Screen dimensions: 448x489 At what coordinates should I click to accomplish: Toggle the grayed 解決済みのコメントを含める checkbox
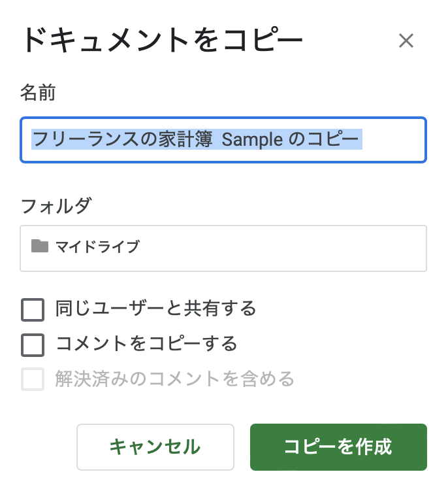(x=33, y=379)
